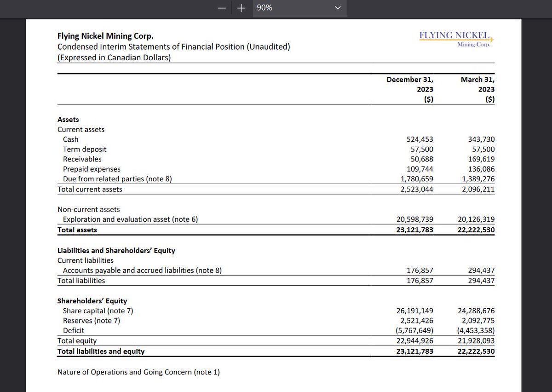Click the 'Prepaid expenses' row label

(x=92, y=169)
